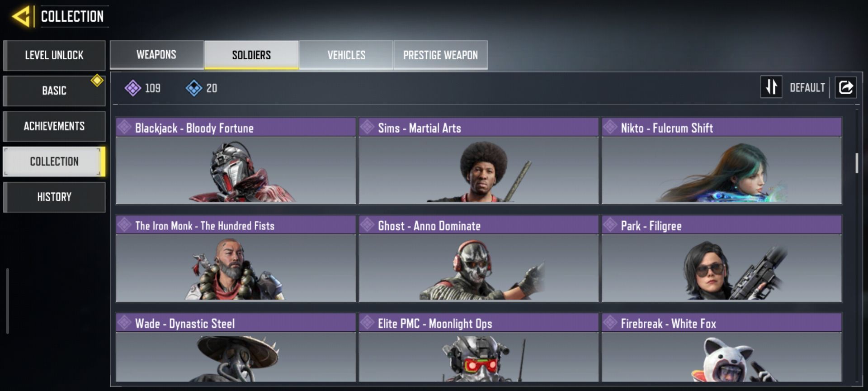This screenshot has width=868, height=391.
Task: Click the share/export icon
Action: 845,87
